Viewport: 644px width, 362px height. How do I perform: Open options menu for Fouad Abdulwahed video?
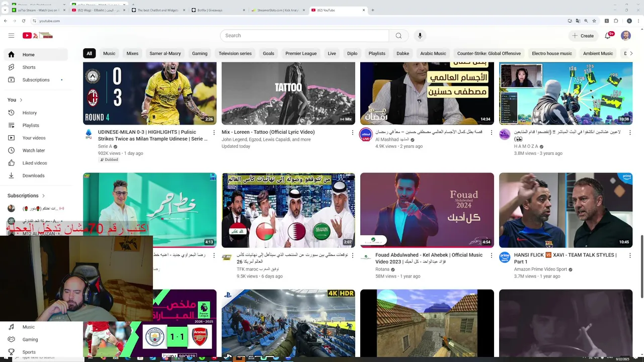tap(492, 255)
